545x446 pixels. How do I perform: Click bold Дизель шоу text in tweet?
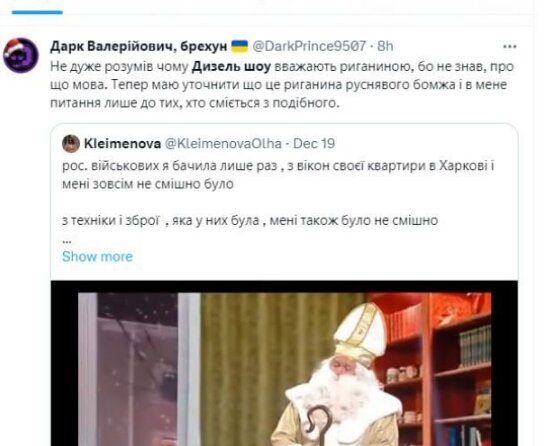pos(231,66)
